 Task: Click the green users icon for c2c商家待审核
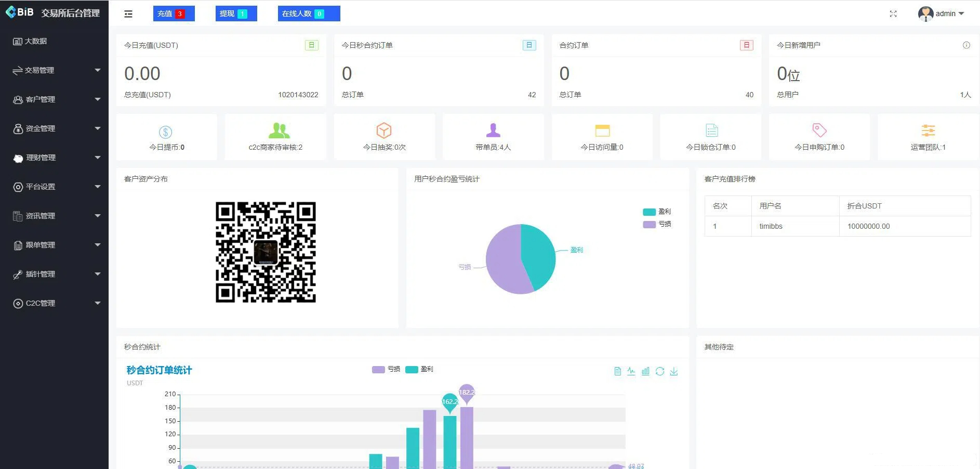click(279, 130)
